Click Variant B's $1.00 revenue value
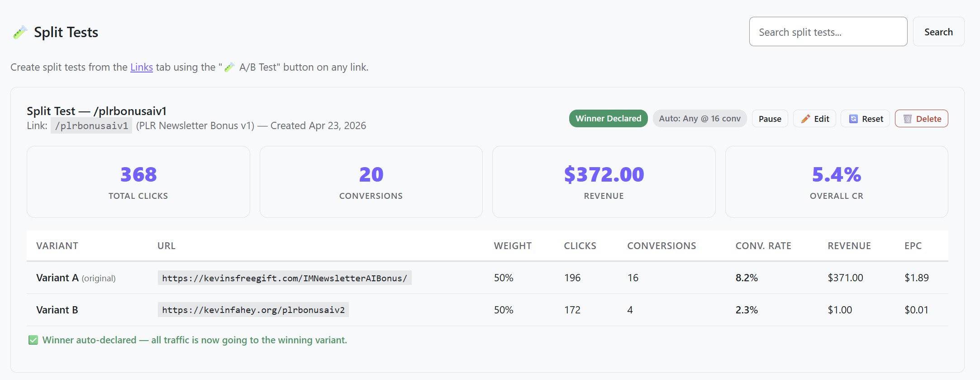The width and height of the screenshot is (980, 380). (840, 310)
